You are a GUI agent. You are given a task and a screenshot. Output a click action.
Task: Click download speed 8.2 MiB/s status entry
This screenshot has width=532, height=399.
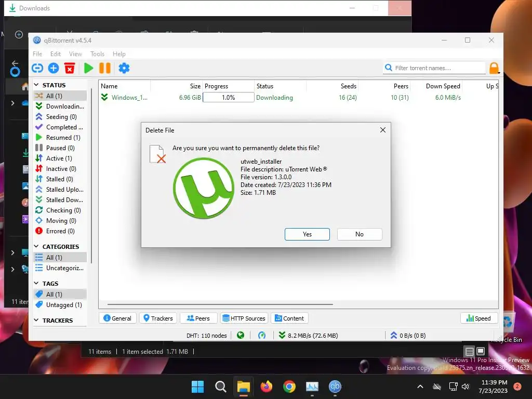(308, 336)
